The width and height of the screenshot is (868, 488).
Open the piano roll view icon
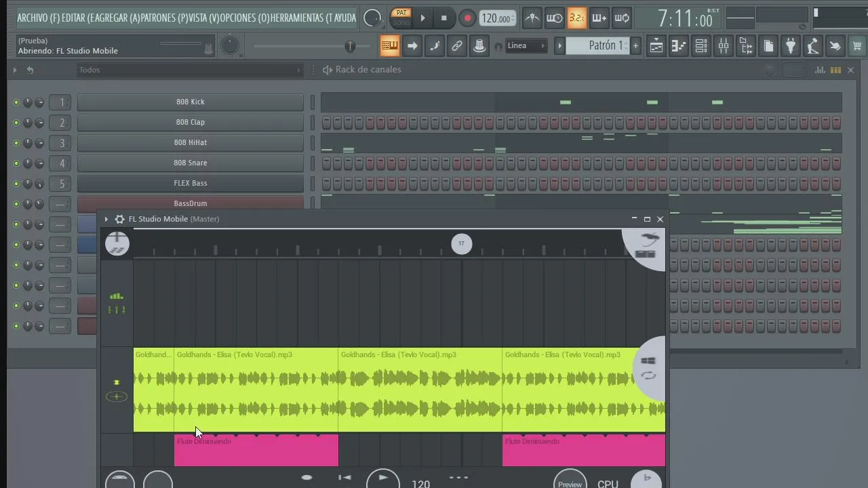(x=679, y=46)
